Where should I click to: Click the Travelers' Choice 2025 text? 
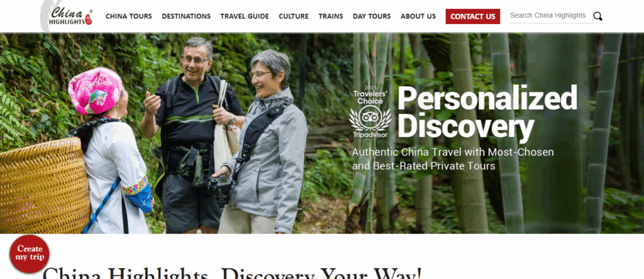point(370,96)
